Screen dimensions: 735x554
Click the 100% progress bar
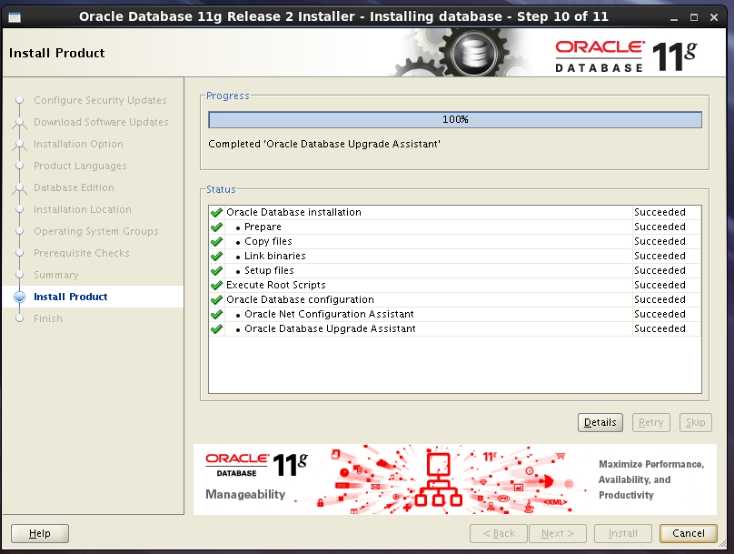coord(455,120)
